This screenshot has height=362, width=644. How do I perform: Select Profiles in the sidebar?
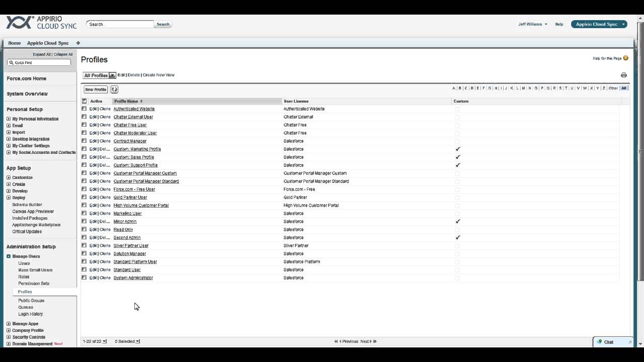(x=25, y=292)
